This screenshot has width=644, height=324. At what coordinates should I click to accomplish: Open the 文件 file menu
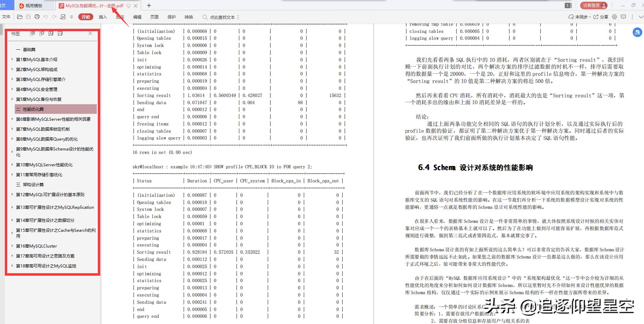(6, 17)
